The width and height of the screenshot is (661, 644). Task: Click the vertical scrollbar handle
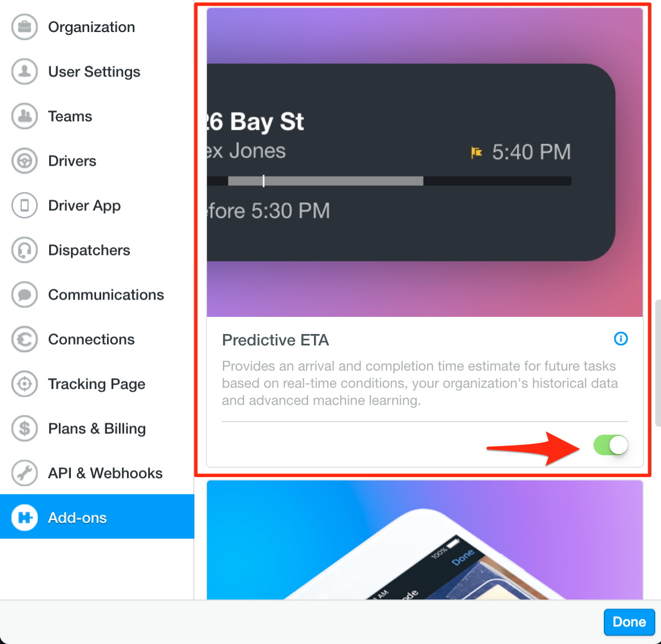pyautogui.click(x=658, y=363)
